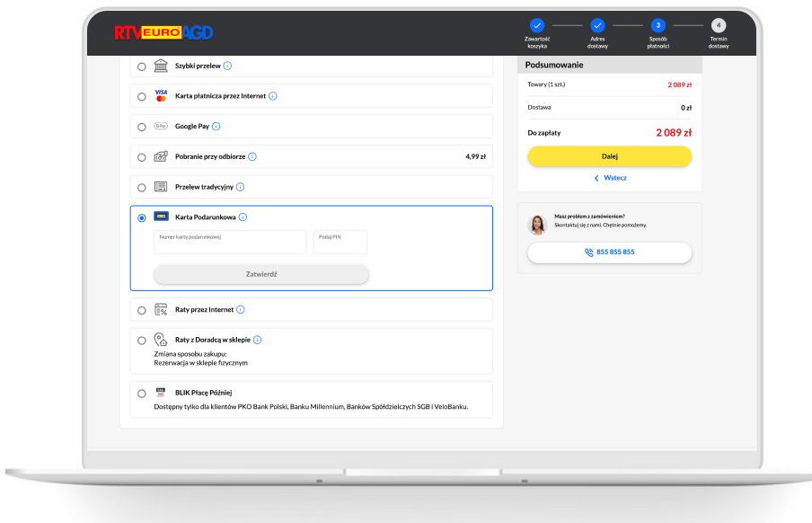Viewport: 812px width, 523px height.
Task: Show info for Raty przez Internet
Action: coord(241,310)
